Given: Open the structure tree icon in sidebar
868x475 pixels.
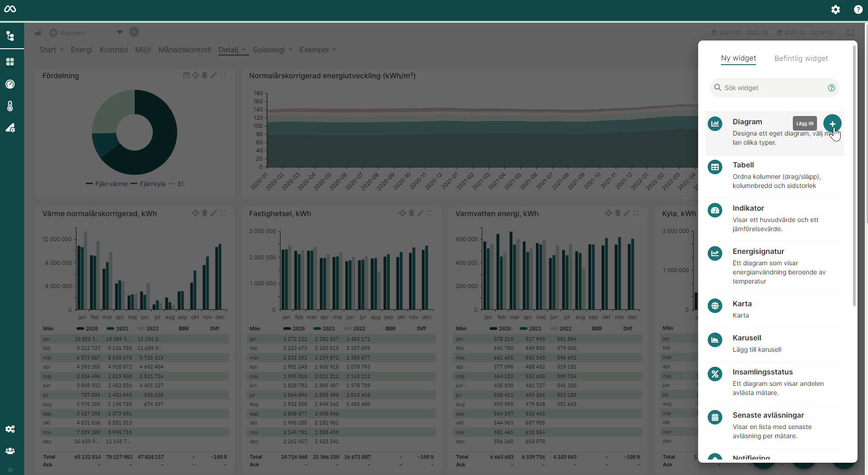Looking at the screenshot, I should tap(10, 36).
